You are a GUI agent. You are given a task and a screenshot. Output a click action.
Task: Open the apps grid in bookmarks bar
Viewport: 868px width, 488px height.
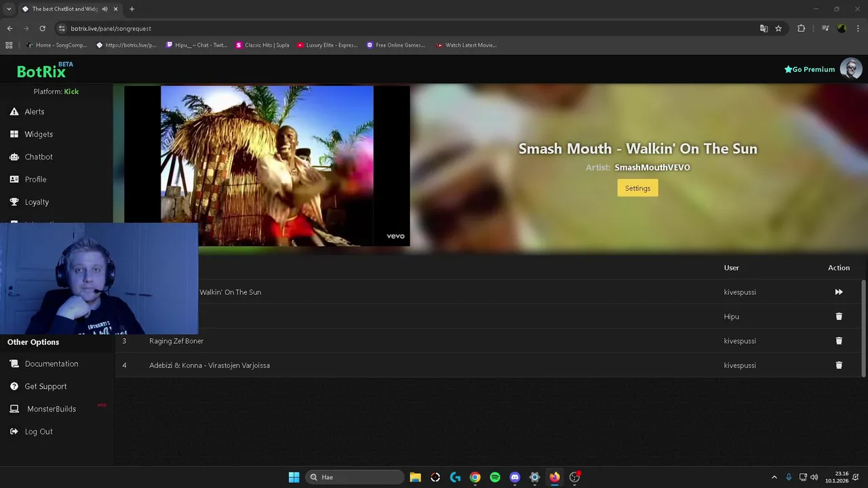(x=9, y=45)
